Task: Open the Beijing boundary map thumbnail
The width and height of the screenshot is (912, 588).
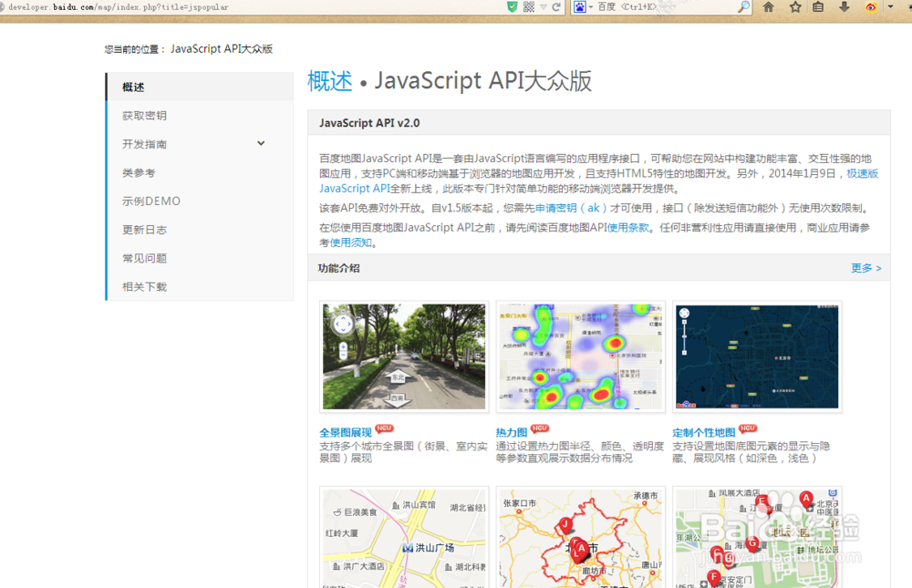Action: pos(580,537)
